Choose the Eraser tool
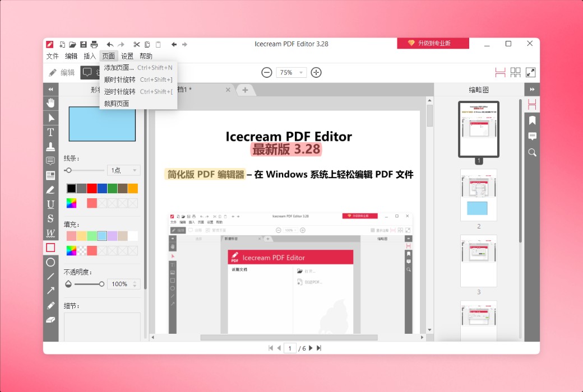The image size is (583, 392). pyautogui.click(x=50, y=320)
